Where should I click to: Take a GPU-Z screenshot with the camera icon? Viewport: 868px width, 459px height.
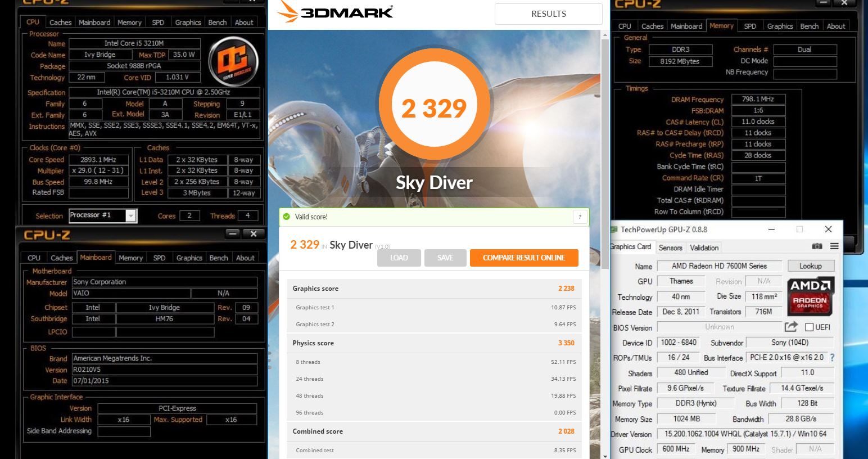coord(817,246)
